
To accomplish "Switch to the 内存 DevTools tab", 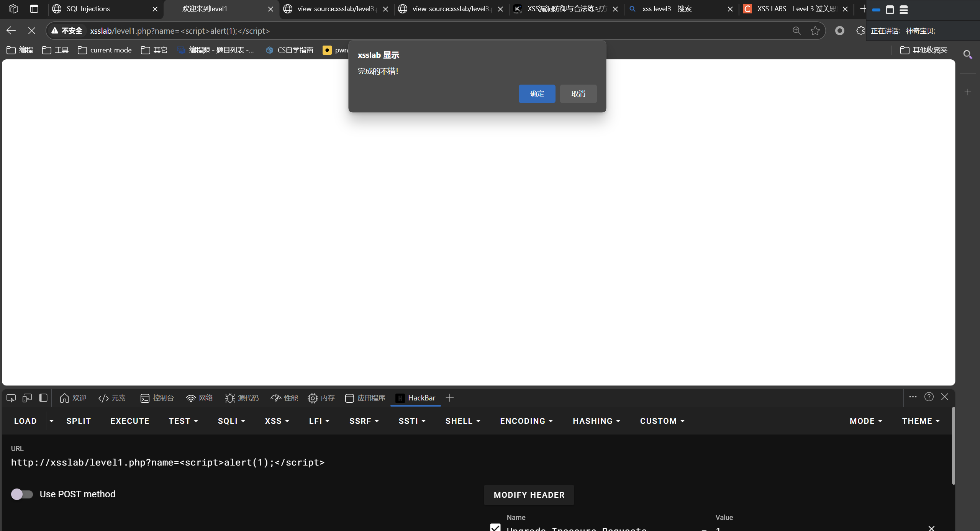I will pos(321,398).
